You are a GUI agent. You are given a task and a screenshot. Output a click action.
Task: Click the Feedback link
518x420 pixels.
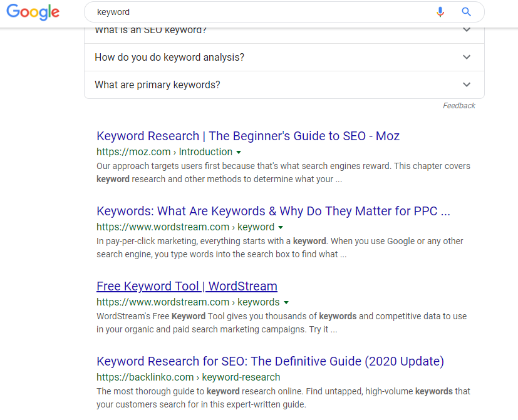[458, 106]
